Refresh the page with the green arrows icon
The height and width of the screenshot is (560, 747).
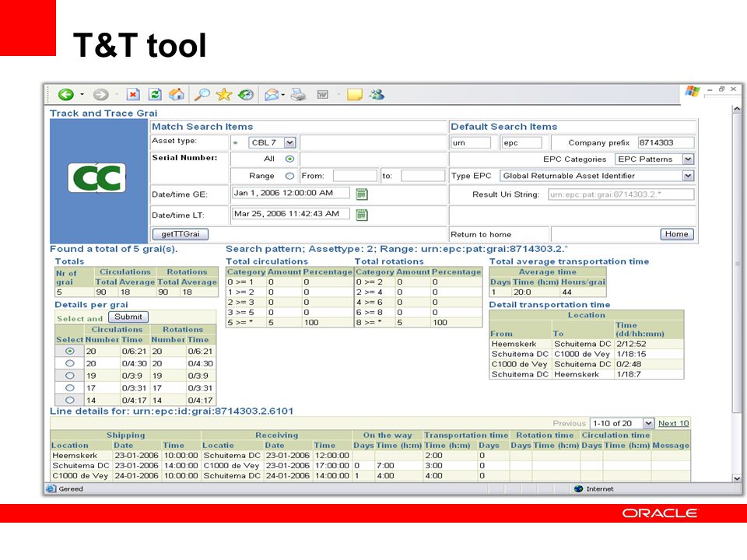[155, 94]
